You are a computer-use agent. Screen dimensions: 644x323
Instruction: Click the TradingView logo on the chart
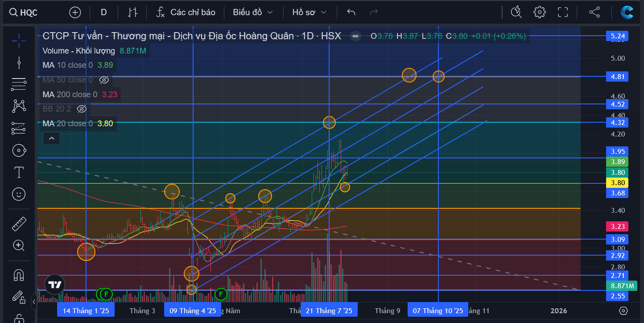(55, 284)
